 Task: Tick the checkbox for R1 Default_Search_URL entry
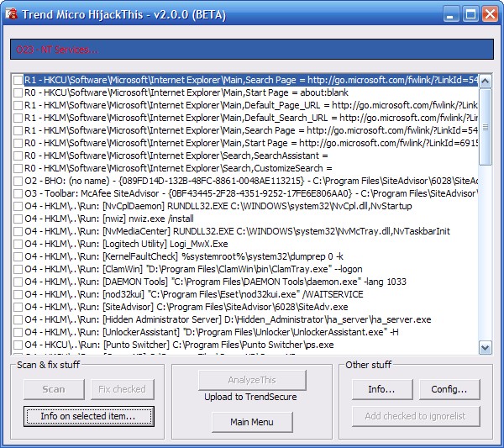click(18, 118)
